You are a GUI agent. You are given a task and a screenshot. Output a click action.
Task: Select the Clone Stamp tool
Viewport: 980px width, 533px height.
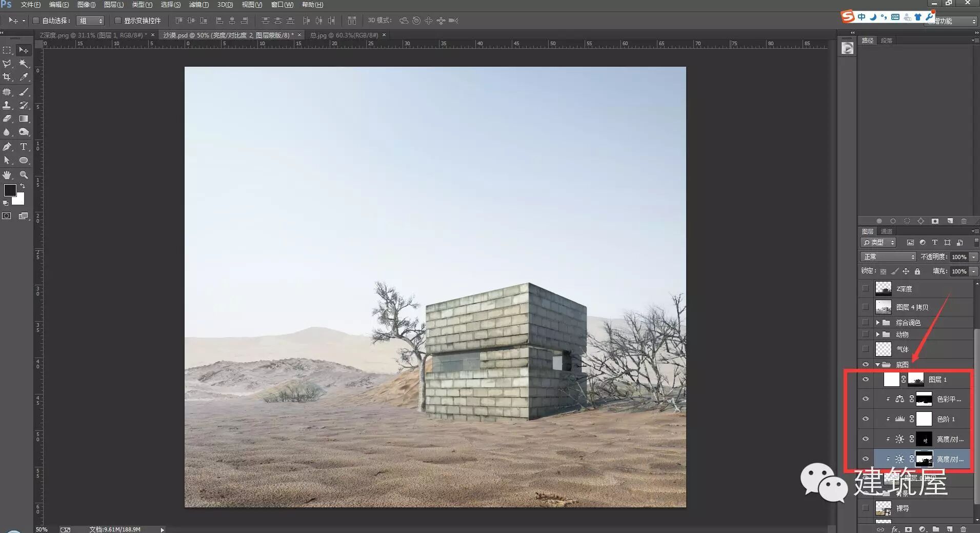point(7,105)
